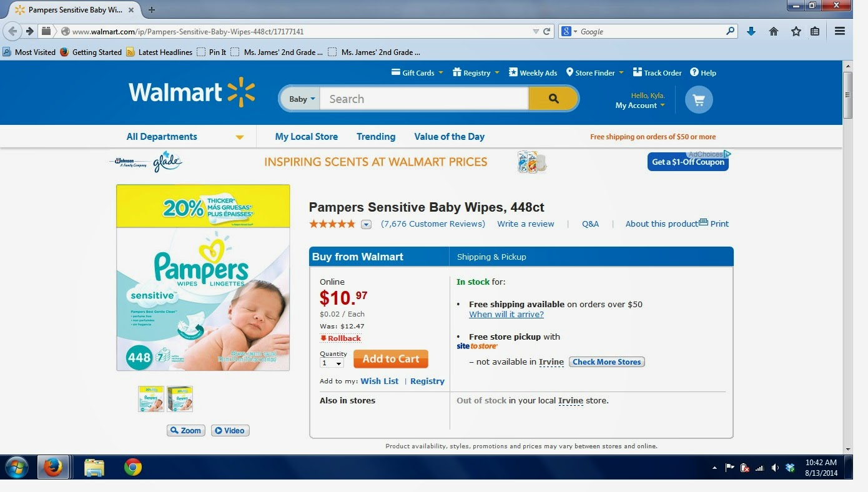Select the second product thumbnail image
Image resolution: width=868 pixels, height=492 pixels.
coord(180,398)
